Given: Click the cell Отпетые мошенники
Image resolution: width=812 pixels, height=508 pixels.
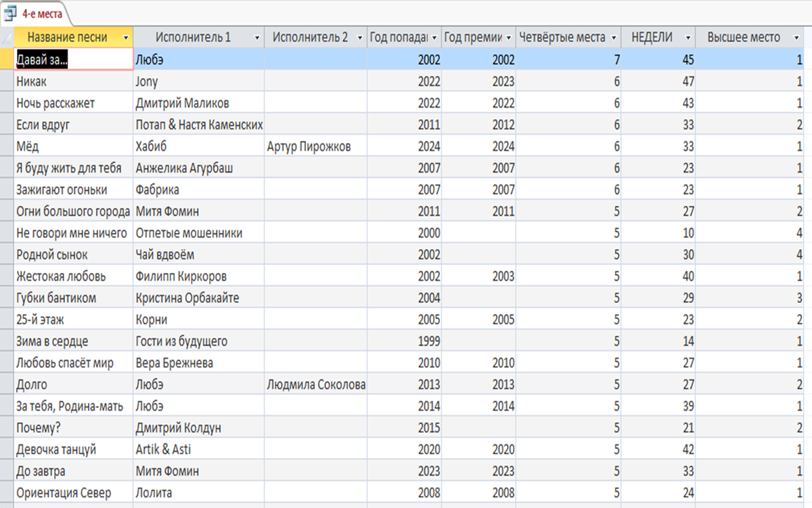Looking at the screenshot, I should (199, 233).
